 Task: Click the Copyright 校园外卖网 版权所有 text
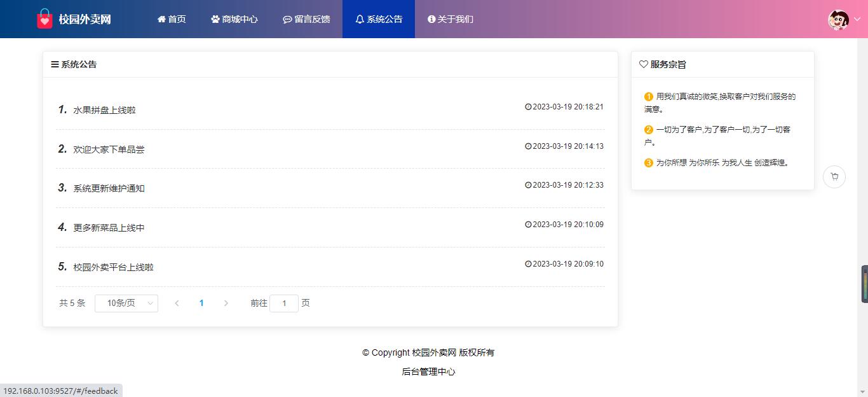pos(428,352)
